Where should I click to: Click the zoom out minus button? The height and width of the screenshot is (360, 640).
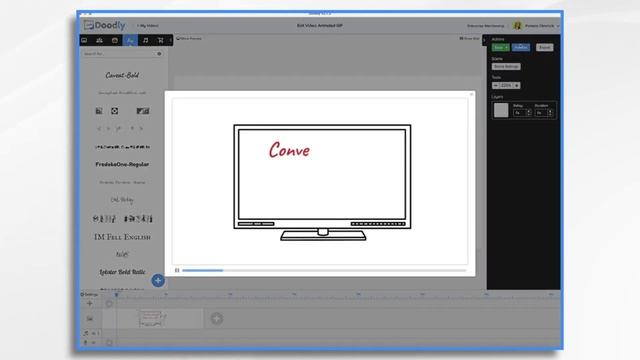pyautogui.click(x=496, y=85)
